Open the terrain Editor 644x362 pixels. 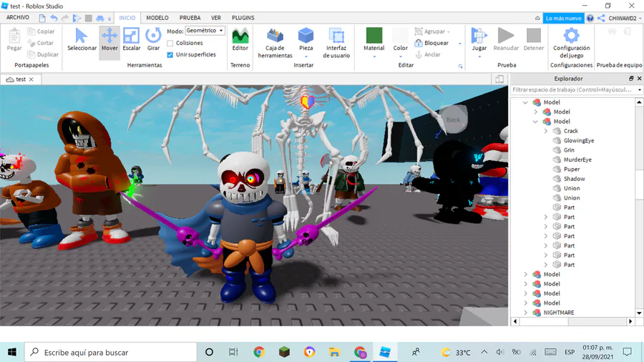coord(240,39)
